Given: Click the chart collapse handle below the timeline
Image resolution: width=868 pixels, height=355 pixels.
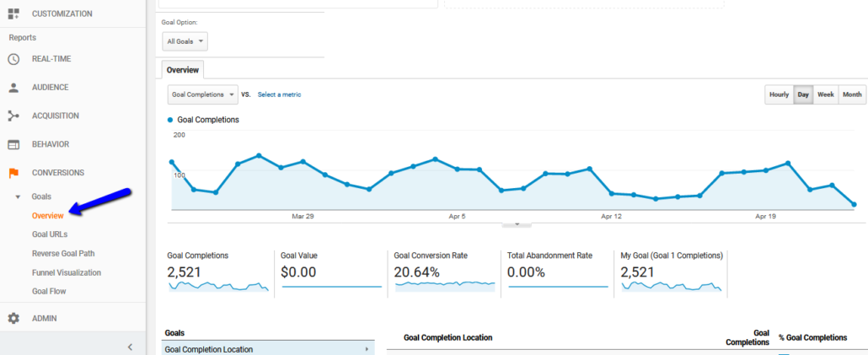Looking at the screenshot, I should coord(517,224).
